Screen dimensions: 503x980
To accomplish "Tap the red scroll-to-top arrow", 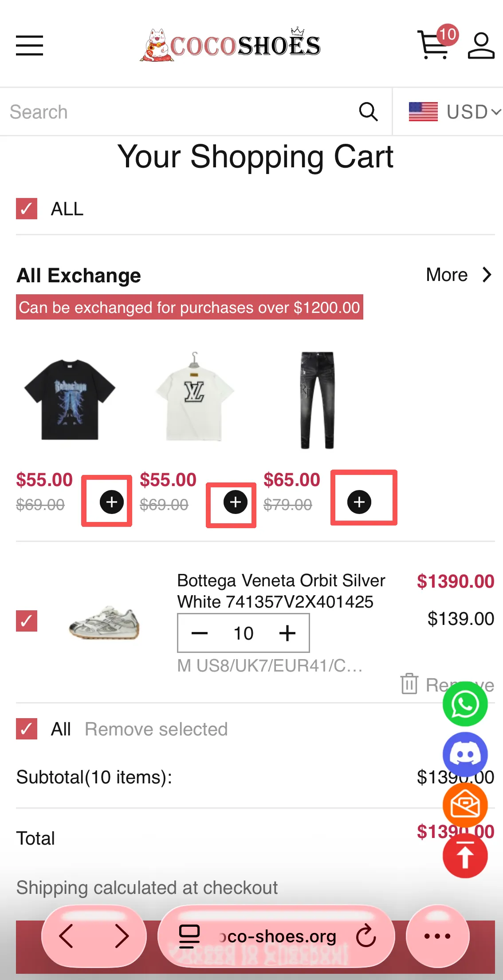I will 465,856.
